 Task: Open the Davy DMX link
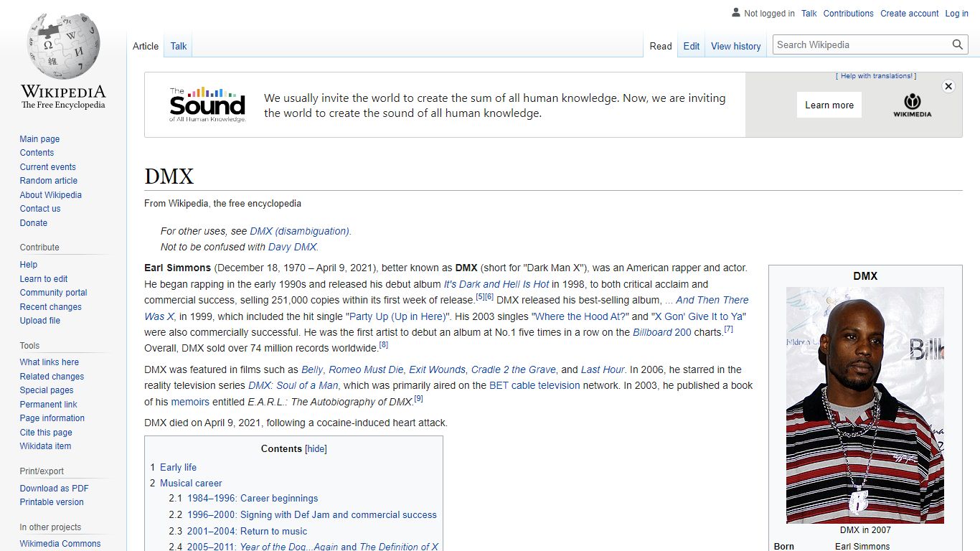pos(293,247)
